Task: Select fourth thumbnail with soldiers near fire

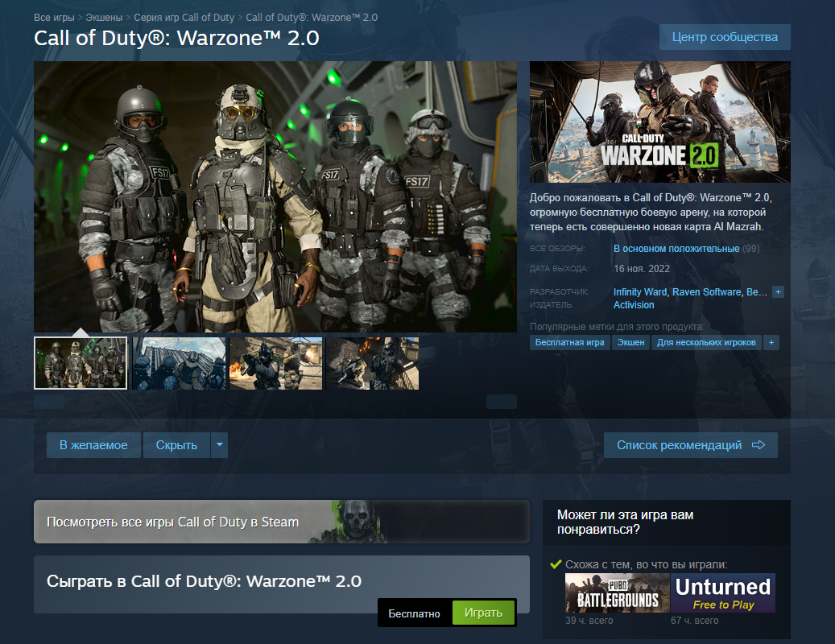Action: pyautogui.click(x=372, y=363)
